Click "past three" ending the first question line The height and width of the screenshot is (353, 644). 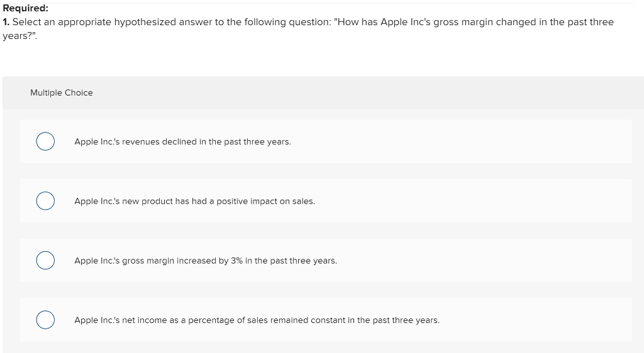click(x=591, y=22)
